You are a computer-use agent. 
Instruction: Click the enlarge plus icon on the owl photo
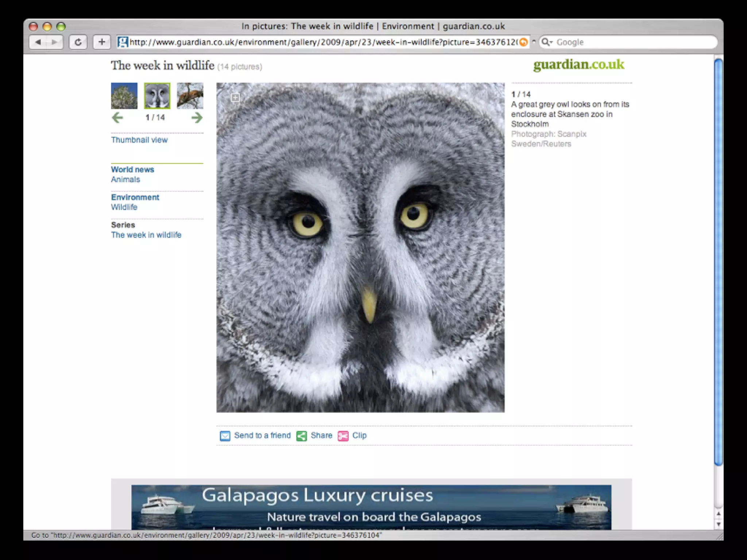pos(236,98)
